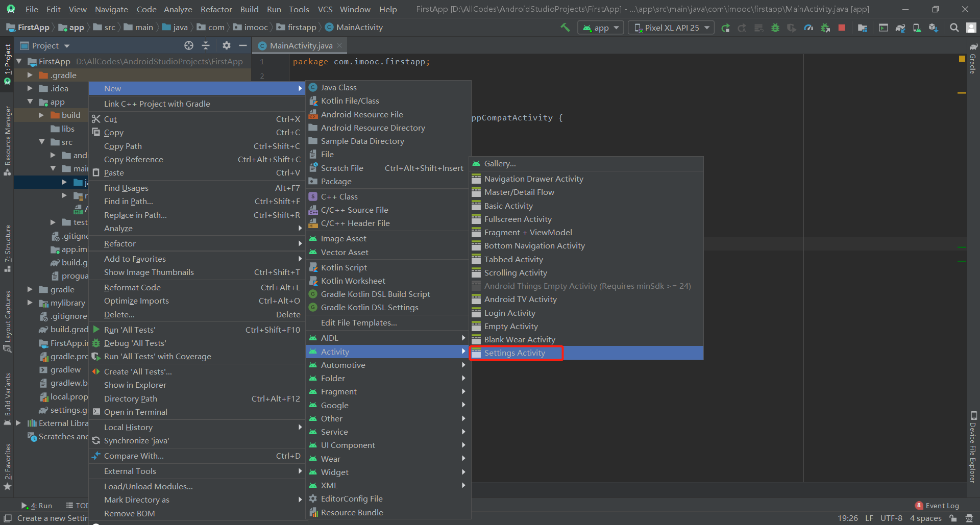Click LF line separator in status bar
This screenshot has height=525, width=980.
click(869, 518)
